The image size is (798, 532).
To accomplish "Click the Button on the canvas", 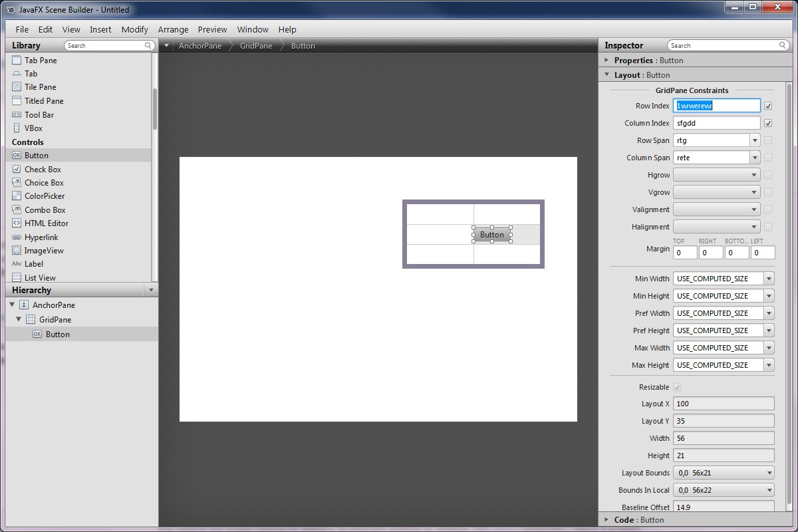I will click(492, 235).
